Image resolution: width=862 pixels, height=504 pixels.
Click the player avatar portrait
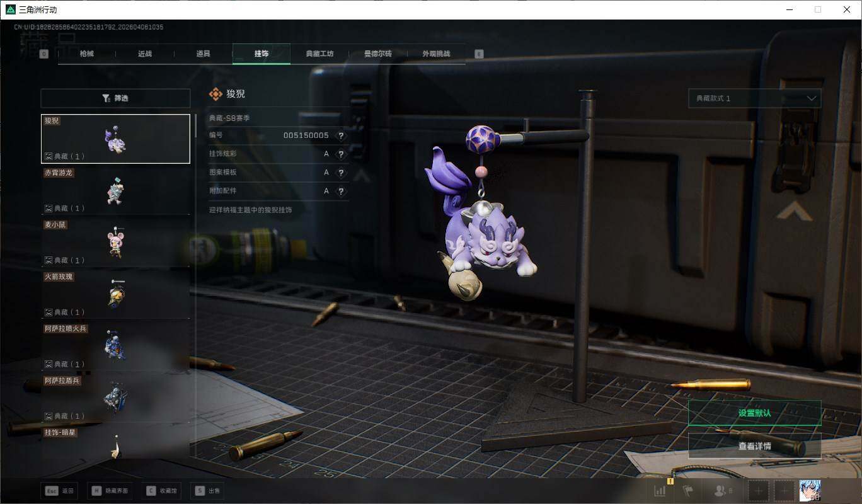pos(810,490)
